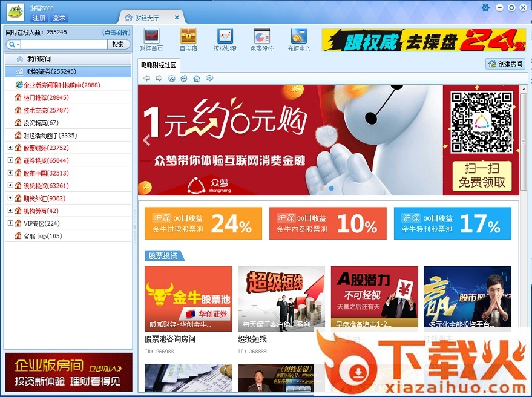Screen dimensions: 532x397
Task: Click the browser back arrow icon
Action: [146, 79]
